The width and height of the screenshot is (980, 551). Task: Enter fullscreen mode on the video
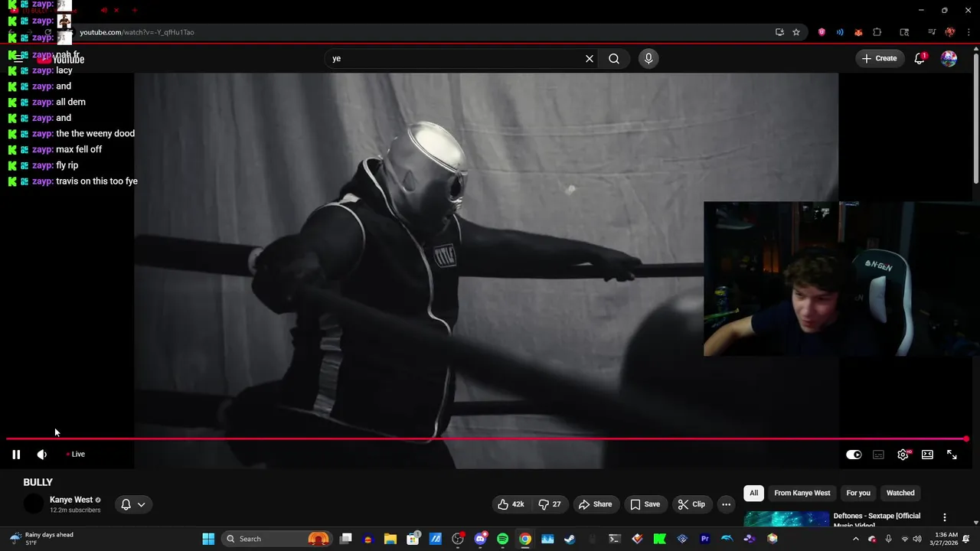click(952, 455)
